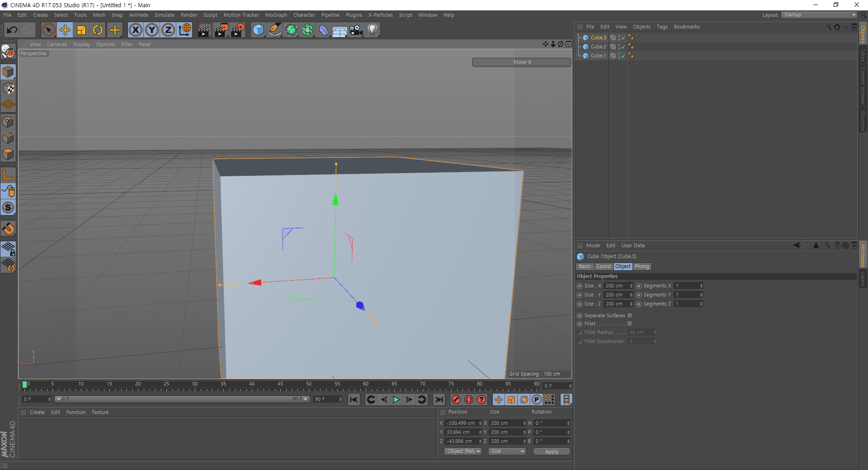Screen dimensions: 868x470
Task: Activate the Move tool in the toolbar
Action: coord(65,30)
